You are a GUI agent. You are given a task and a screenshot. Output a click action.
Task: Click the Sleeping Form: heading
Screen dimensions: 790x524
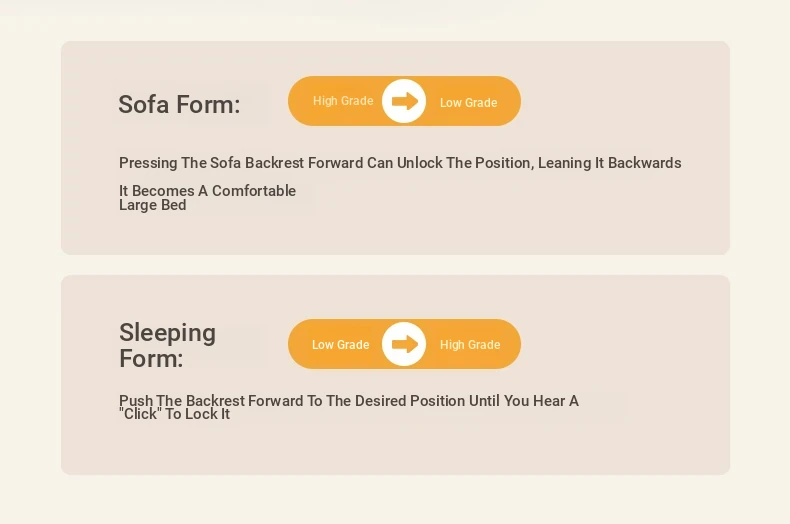[x=168, y=346]
